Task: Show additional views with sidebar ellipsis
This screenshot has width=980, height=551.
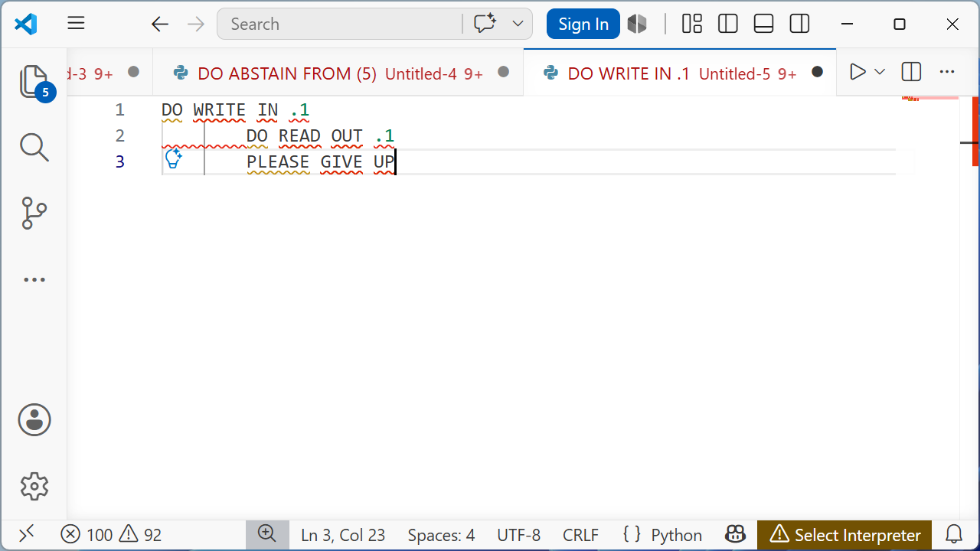Action: point(34,280)
